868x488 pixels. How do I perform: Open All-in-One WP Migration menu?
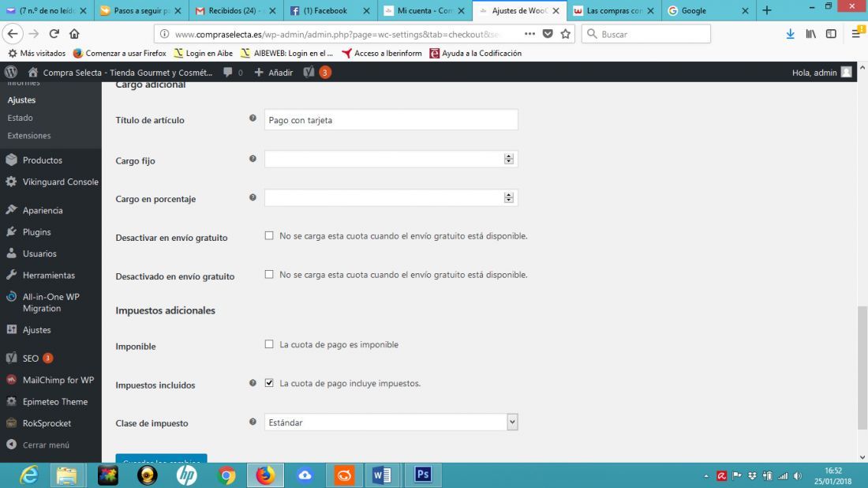coord(51,302)
